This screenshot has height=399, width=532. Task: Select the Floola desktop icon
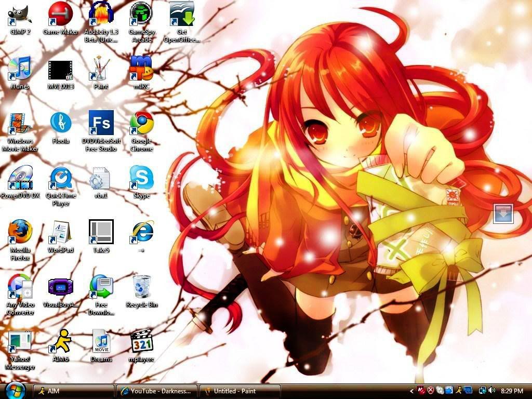coord(61,128)
